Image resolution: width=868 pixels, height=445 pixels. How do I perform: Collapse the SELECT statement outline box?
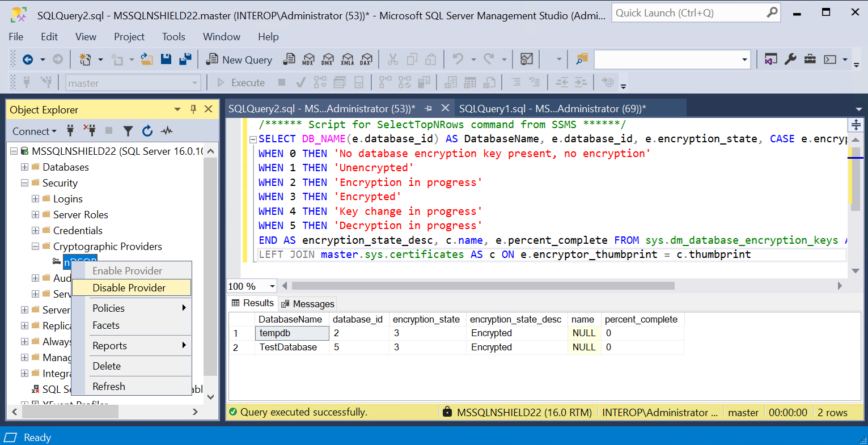click(x=253, y=139)
